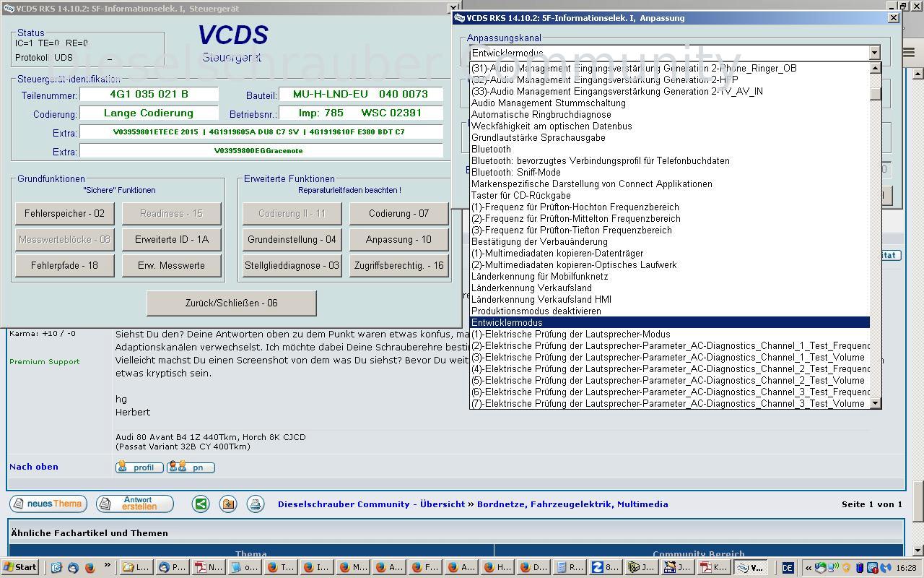Click Fehlerpfade - 18 button

(x=64, y=266)
